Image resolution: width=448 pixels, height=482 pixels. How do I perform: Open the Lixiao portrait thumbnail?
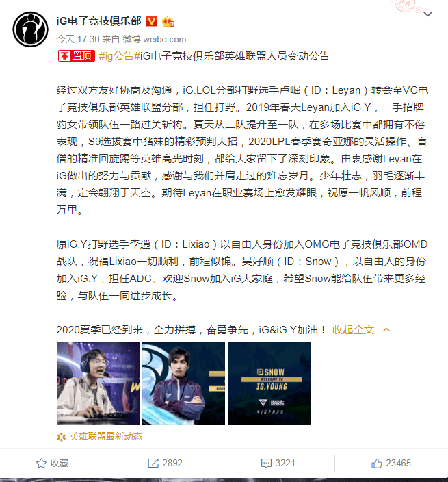183,383
